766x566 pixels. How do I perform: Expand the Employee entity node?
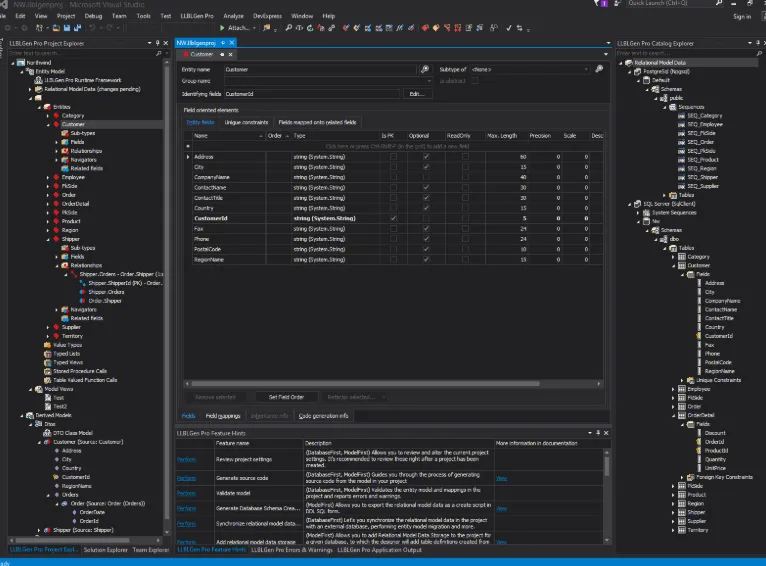pos(48,177)
